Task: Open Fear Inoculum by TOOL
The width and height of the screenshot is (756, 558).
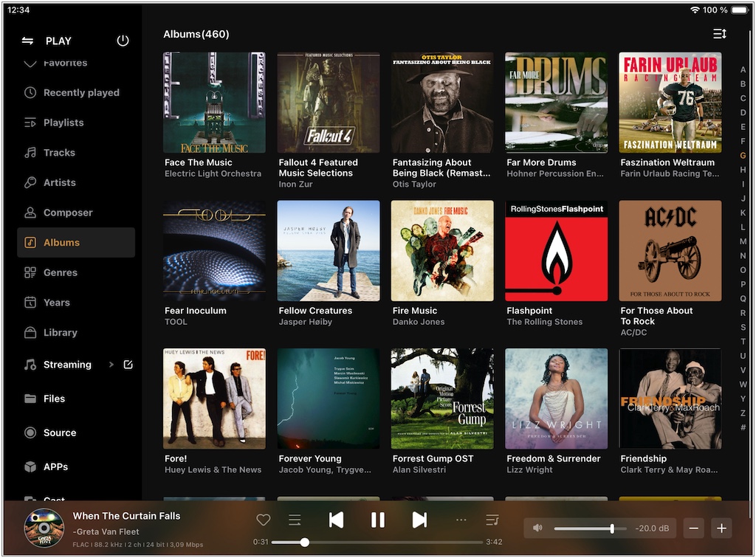Action: (215, 250)
